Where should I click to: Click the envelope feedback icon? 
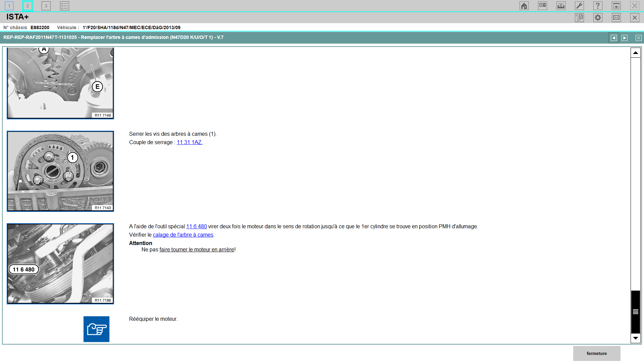[x=616, y=18]
